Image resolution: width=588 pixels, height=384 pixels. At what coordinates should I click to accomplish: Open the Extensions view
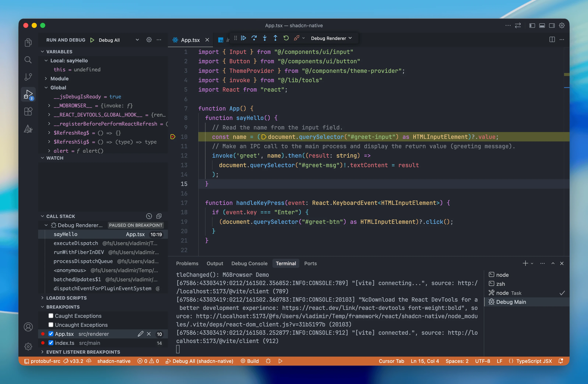point(28,111)
